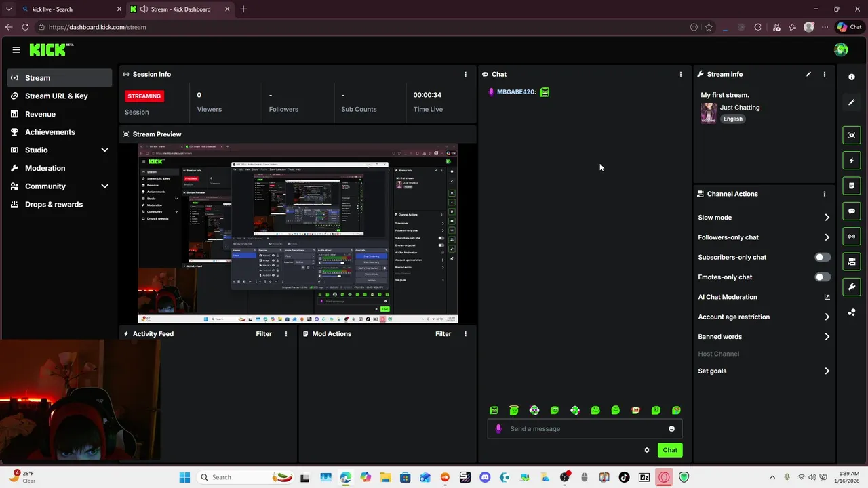This screenshot has width=868, height=488.
Task: Click the Just Chatting category
Action: (740, 107)
